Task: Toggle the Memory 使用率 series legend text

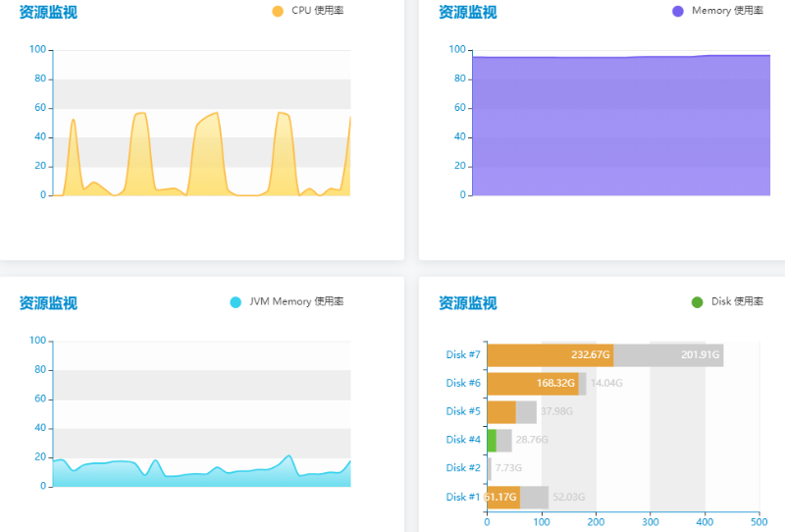Action: (x=727, y=11)
